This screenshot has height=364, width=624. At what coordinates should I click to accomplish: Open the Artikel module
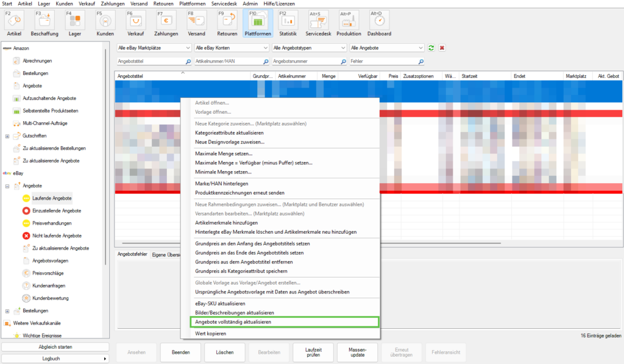[13, 23]
